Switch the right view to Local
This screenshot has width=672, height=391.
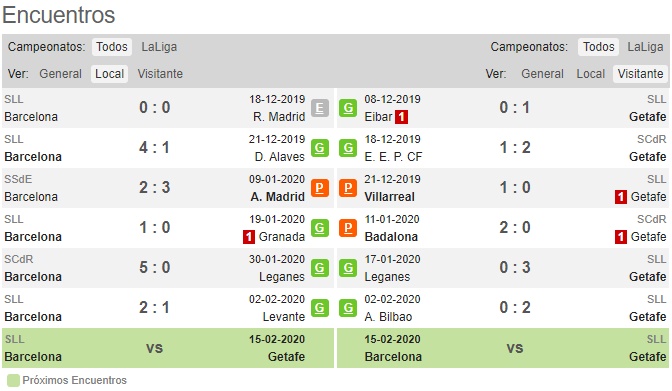pos(591,74)
